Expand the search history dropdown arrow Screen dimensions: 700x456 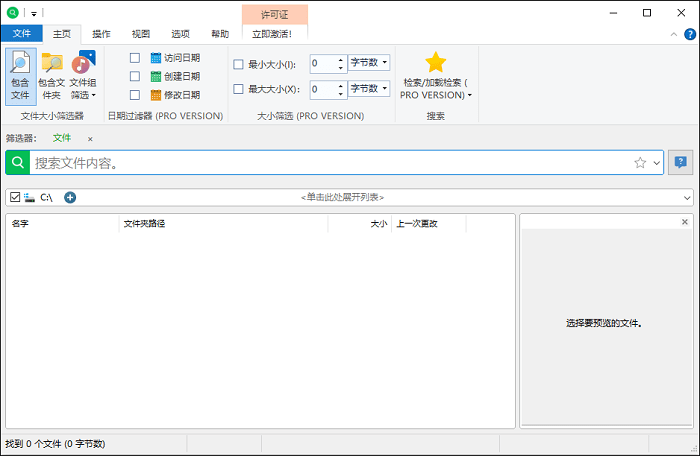pyautogui.click(x=656, y=163)
